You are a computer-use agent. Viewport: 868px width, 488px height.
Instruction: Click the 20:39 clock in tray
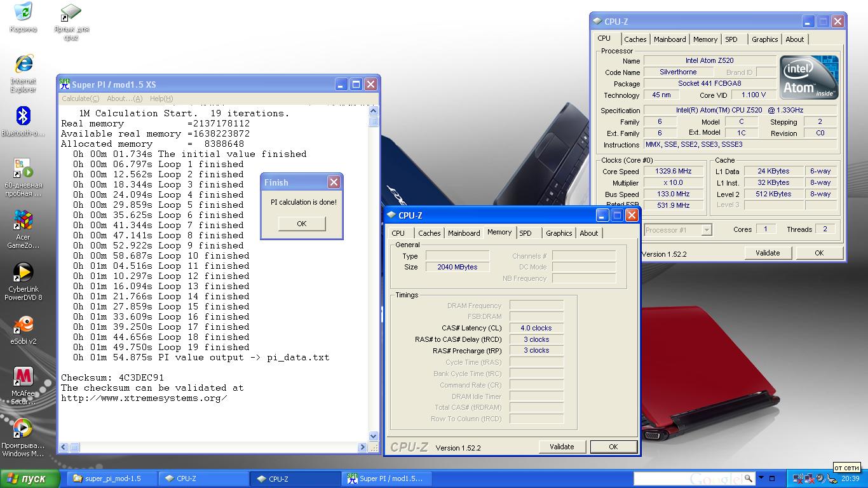(x=850, y=479)
